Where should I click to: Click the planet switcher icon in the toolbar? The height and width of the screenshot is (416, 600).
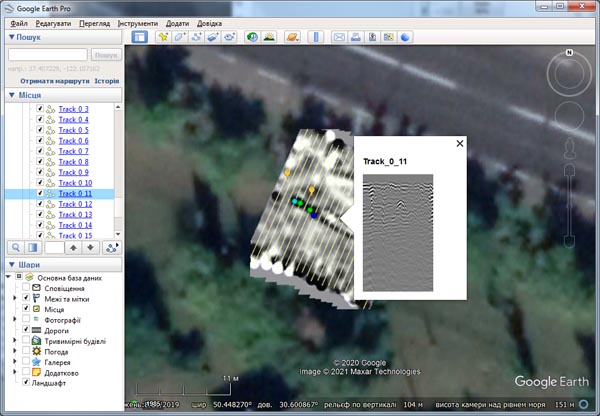[292, 38]
